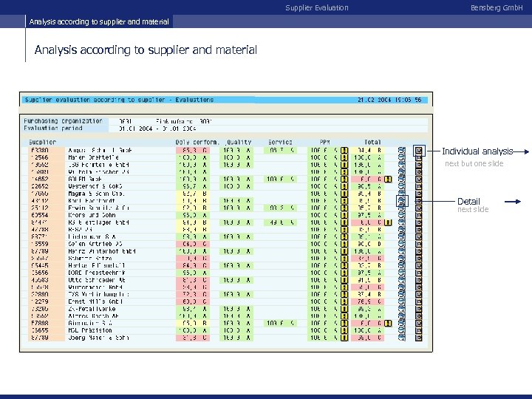Open individual analysis for Heinz Winterhof GmbH

click(419, 251)
